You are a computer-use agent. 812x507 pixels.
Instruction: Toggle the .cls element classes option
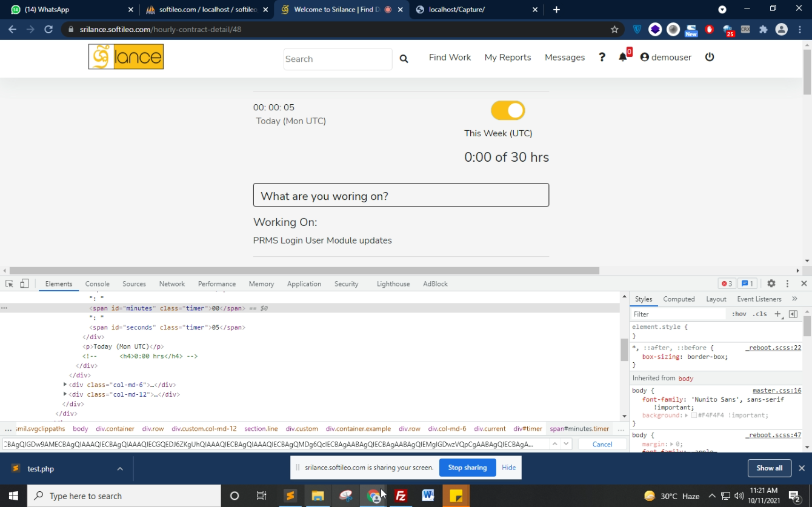pyautogui.click(x=759, y=314)
